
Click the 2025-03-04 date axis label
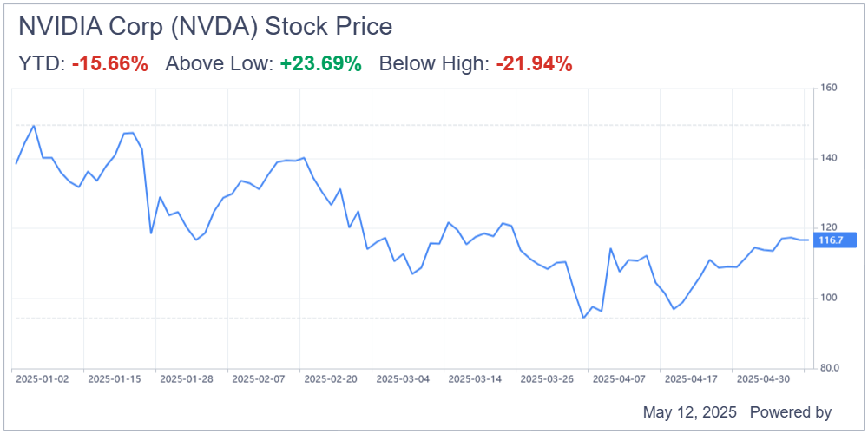click(402, 379)
